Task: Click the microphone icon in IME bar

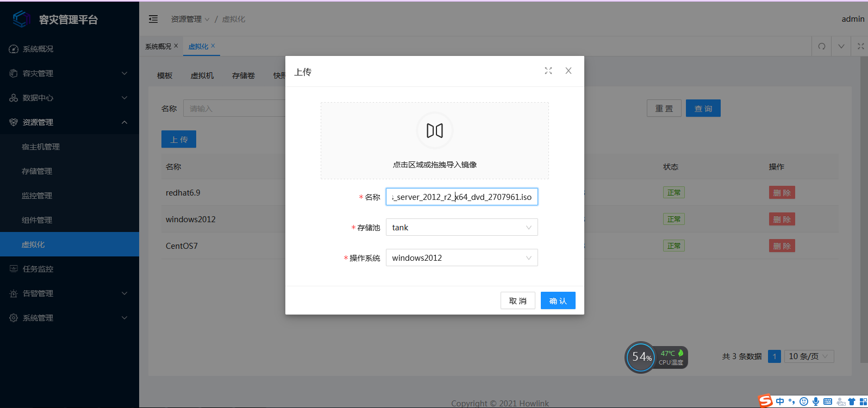Action: point(816,401)
